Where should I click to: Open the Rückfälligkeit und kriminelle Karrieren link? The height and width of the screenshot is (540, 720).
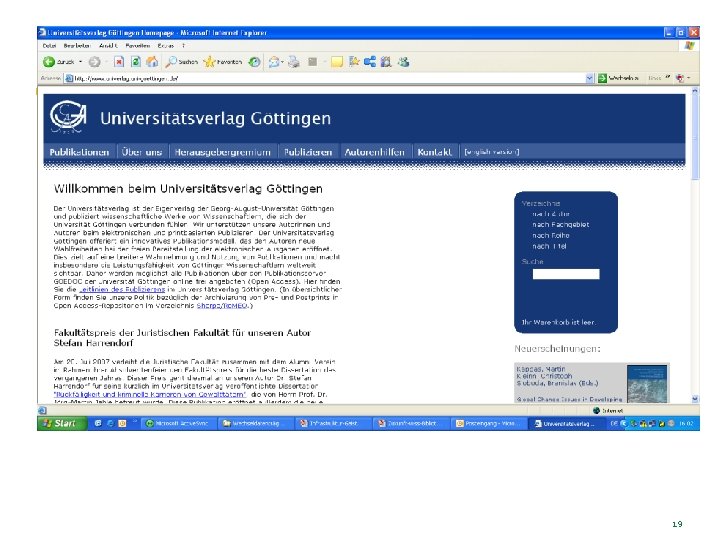(150, 394)
